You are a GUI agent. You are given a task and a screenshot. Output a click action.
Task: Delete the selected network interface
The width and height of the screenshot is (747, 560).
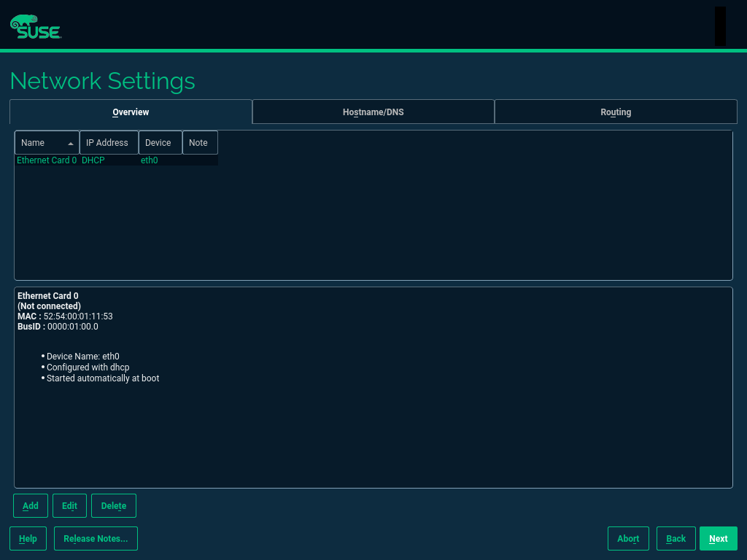(x=113, y=506)
